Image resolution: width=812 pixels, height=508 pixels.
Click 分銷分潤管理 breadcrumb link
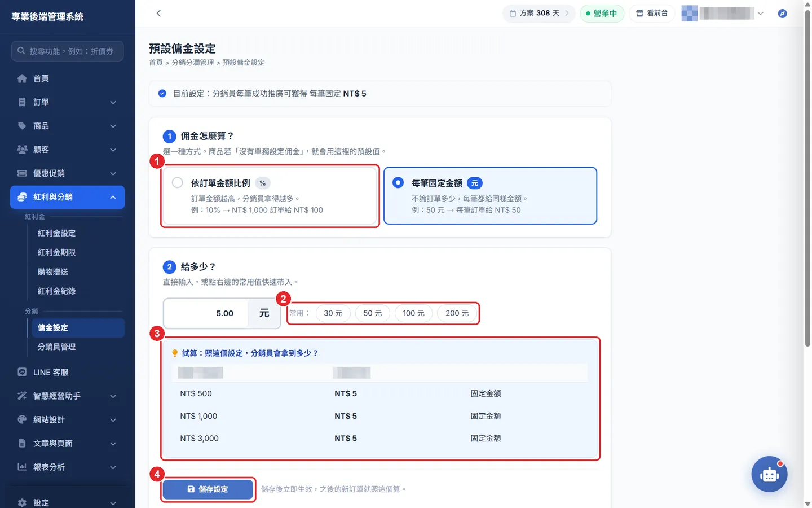tap(193, 63)
